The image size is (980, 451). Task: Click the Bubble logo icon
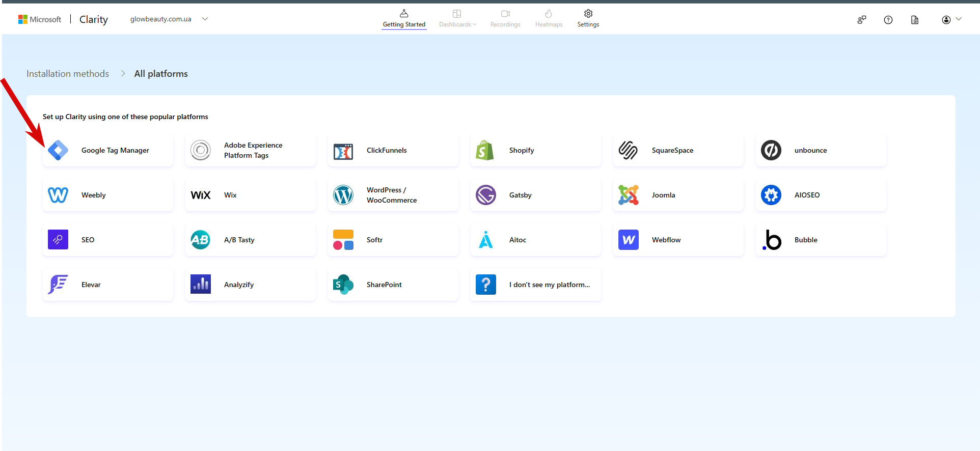click(x=772, y=240)
